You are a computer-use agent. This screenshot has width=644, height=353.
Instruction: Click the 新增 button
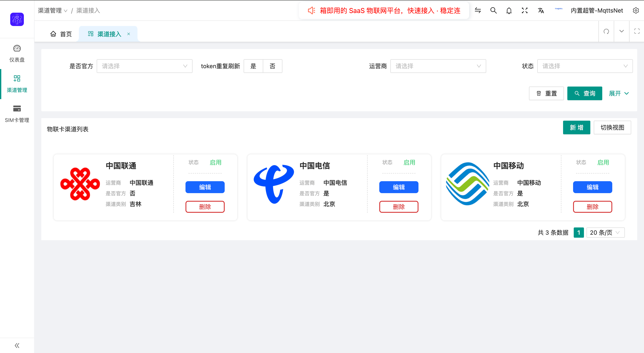[576, 127]
